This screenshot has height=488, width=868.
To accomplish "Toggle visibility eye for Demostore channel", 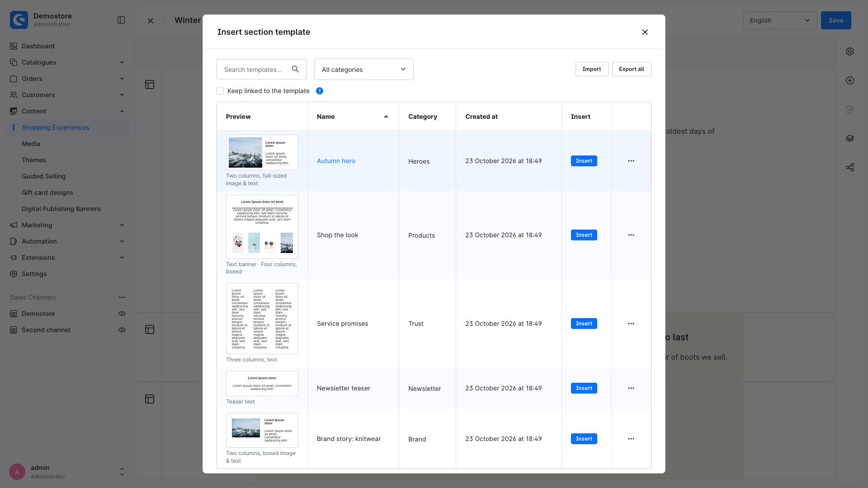I will [122, 314].
